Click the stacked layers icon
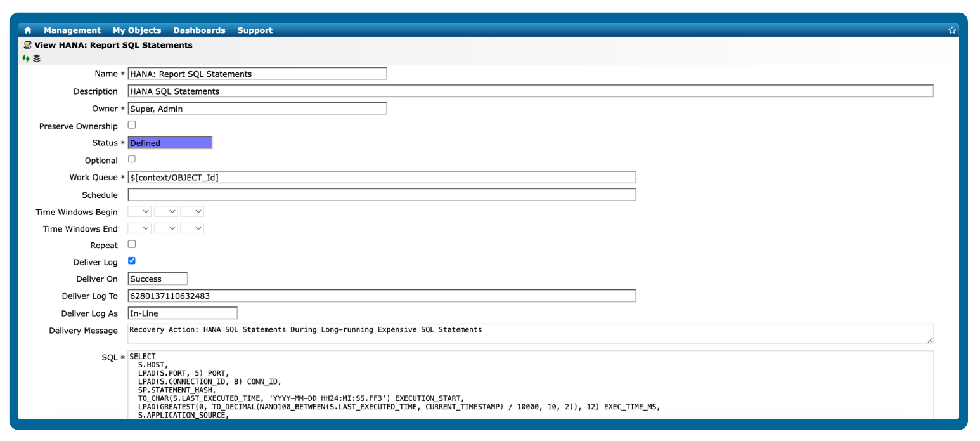980x441 pixels. click(x=37, y=58)
